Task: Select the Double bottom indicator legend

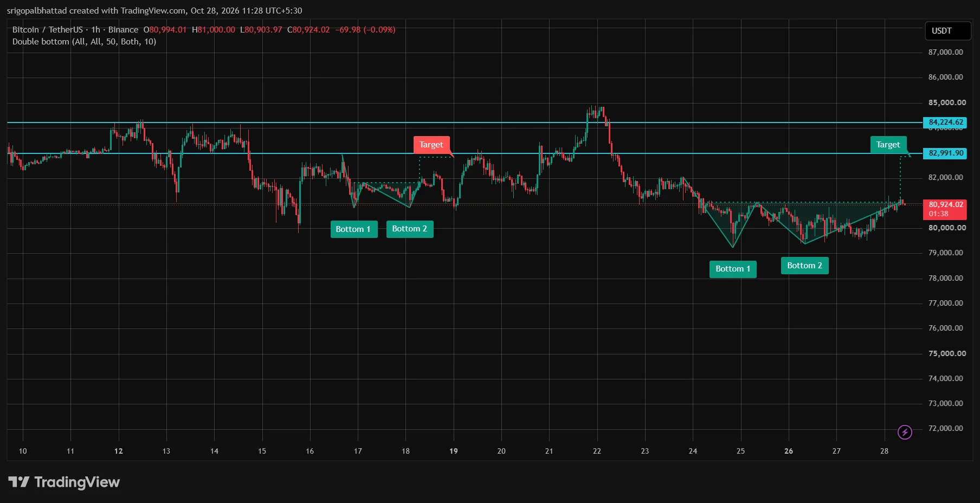Action: 84,42
